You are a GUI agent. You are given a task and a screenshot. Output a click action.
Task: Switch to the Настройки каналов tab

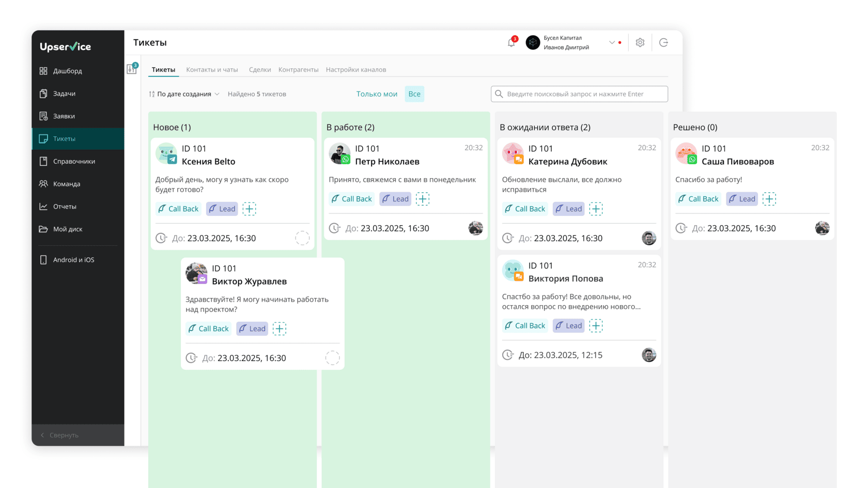[356, 70]
